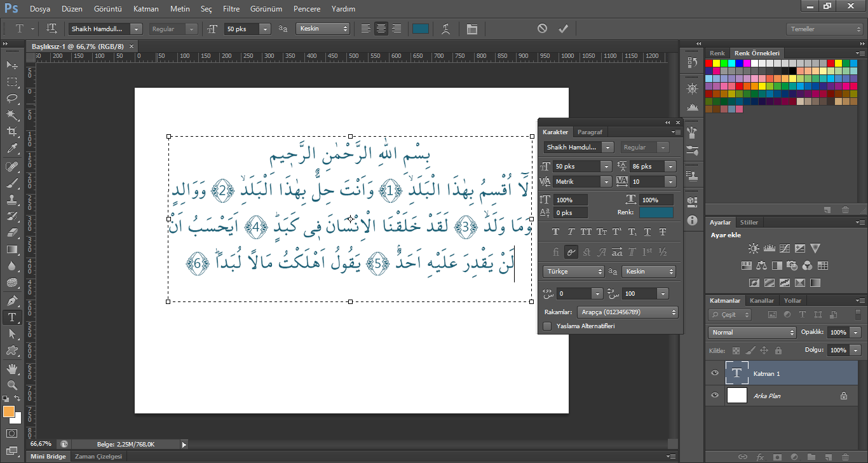Open layer Opaklık dropdown arrow
868x463 pixels.
[856, 332]
